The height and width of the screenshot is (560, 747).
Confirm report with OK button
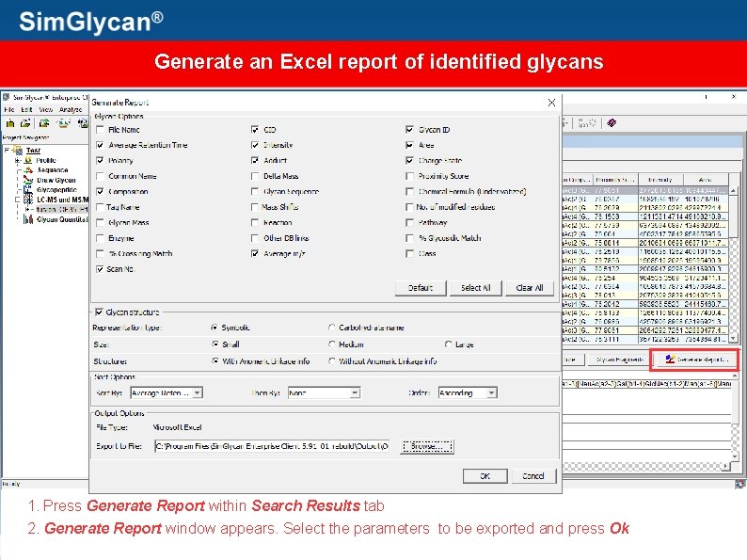tap(485, 476)
